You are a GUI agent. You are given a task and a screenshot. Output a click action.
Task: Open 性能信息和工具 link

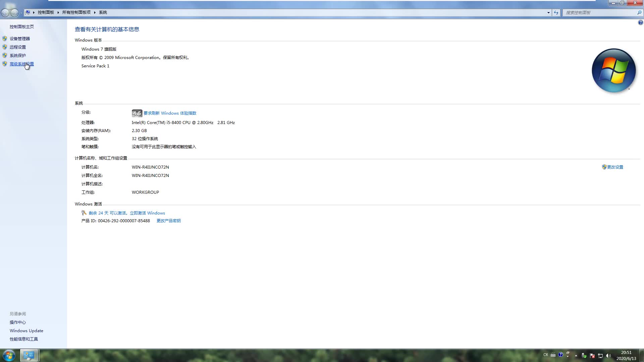click(23, 339)
